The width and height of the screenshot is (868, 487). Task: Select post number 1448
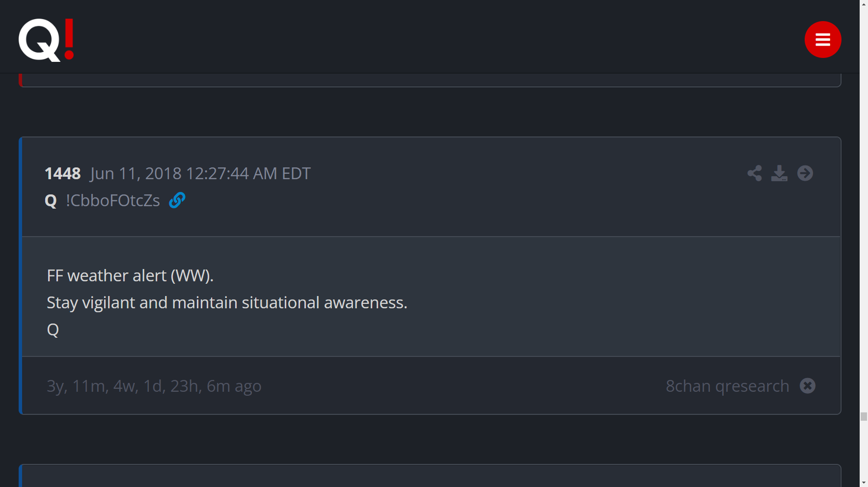coord(62,173)
